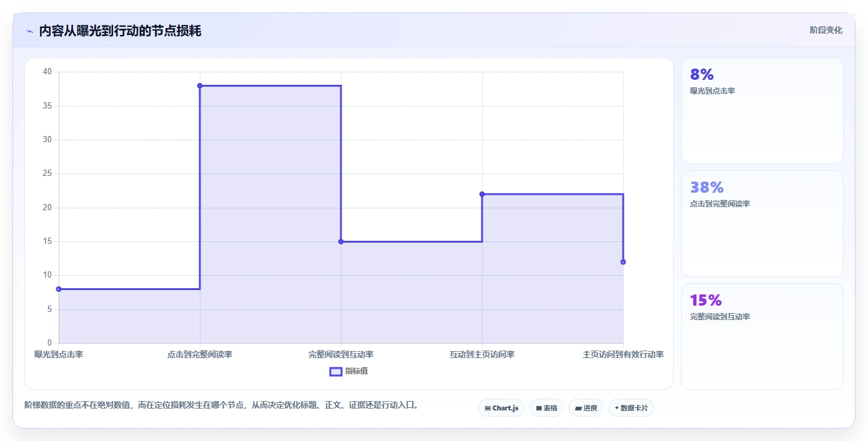Click the 指标值 legend label

point(357,371)
